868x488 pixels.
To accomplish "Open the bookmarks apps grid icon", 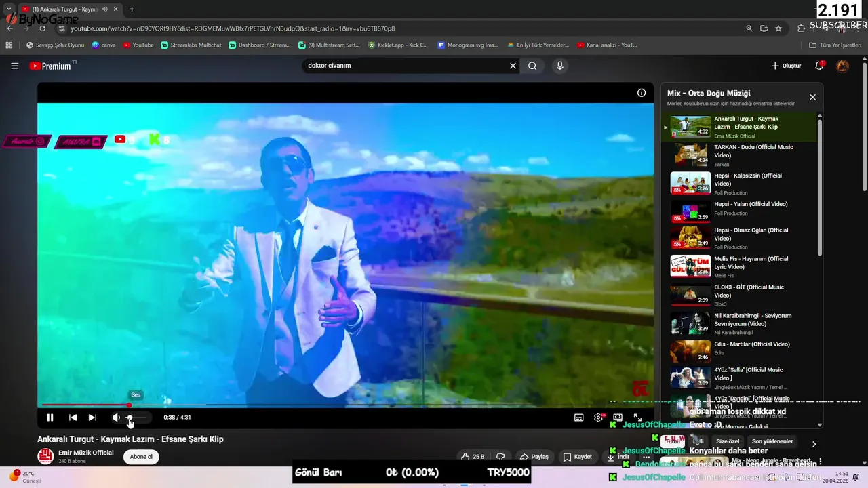I will tap(9, 45).
